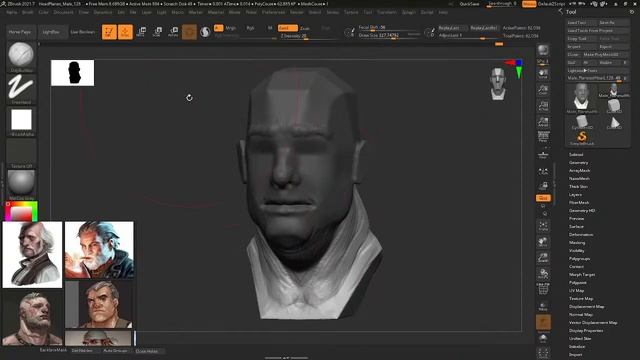Open the Document menu
Viewport: 640px width, 360px height.
pos(63,12)
